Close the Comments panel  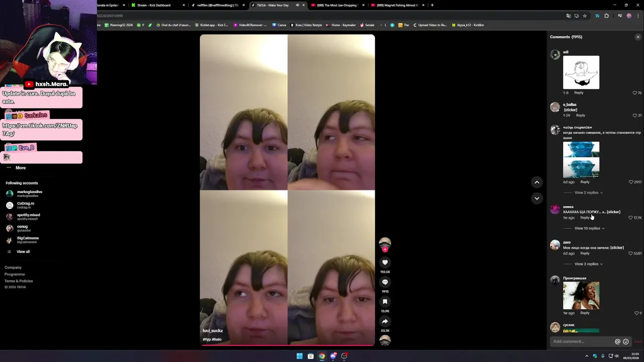click(638, 37)
